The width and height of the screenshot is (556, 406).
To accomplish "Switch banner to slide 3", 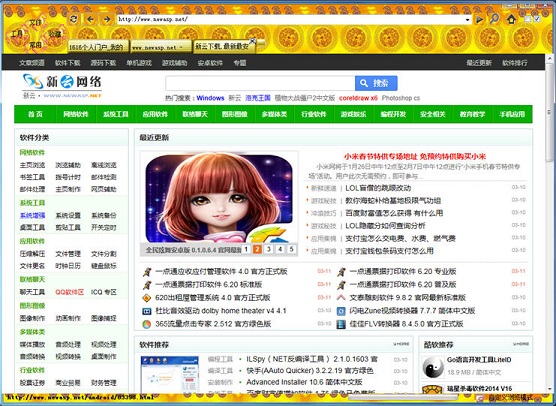I will pyautogui.click(x=269, y=249).
